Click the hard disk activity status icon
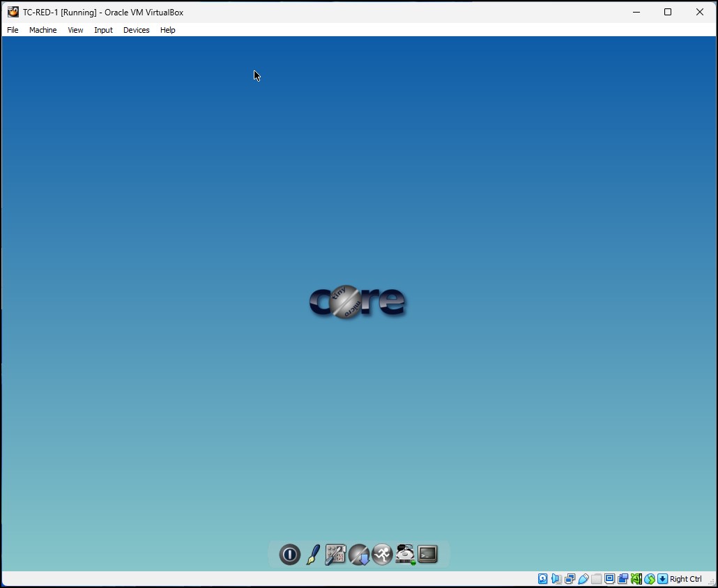The height and width of the screenshot is (588, 718). point(543,579)
